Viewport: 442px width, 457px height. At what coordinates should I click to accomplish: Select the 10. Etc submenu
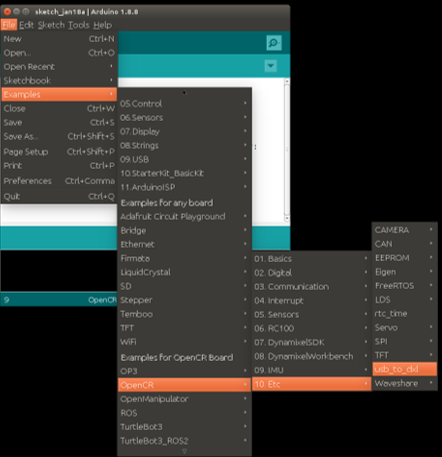tap(312, 384)
